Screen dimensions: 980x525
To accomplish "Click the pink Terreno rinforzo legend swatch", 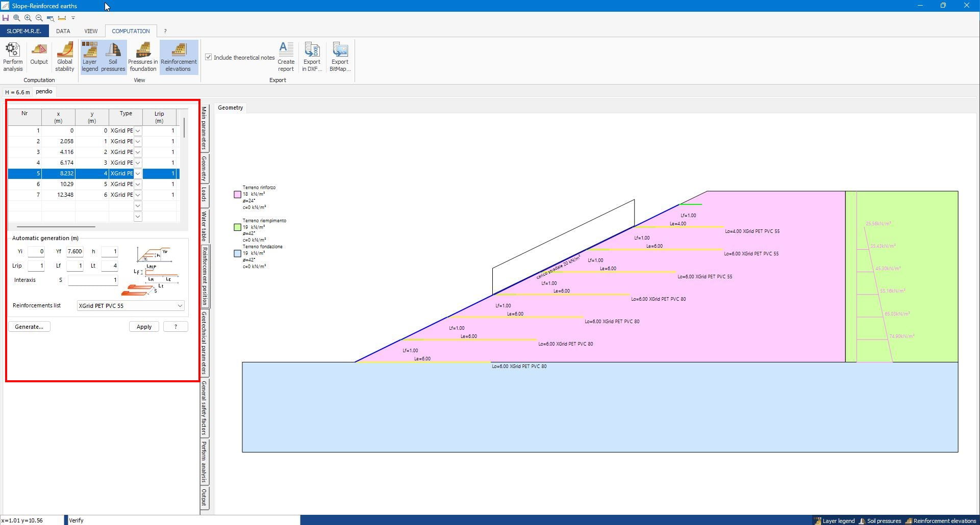I will (x=237, y=194).
